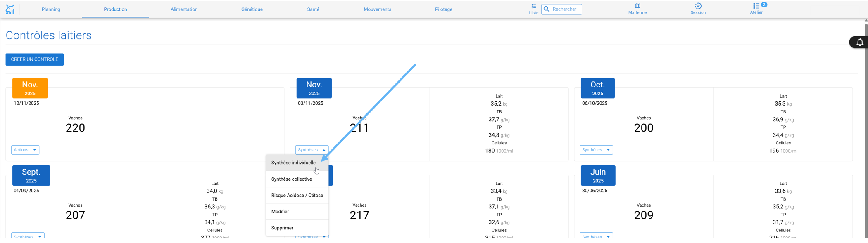The image size is (868, 243).
Task: Click the Juin 2025 date badge
Action: pos(598,176)
